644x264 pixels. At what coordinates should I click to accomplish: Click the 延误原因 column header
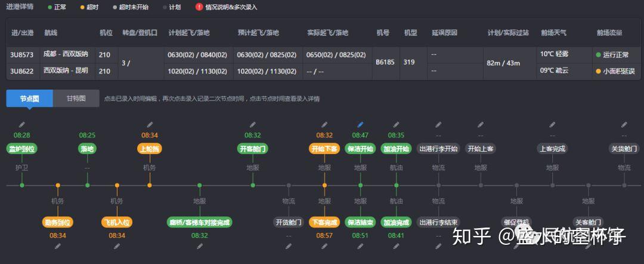pos(444,33)
